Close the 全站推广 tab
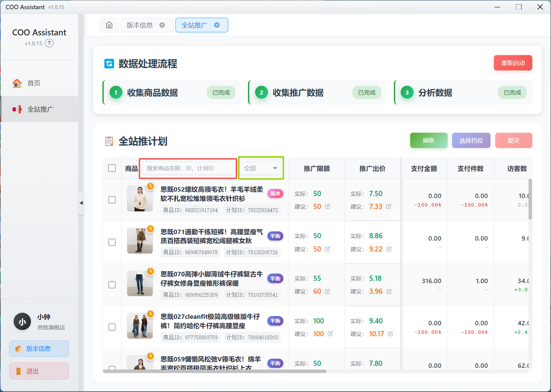 point(217,25)
